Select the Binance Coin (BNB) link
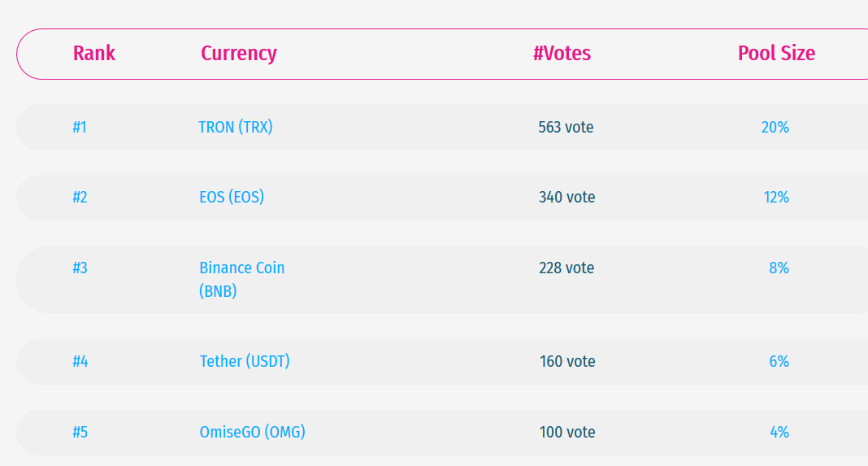The width and height of the screenshot is (868, 466). (x=241, y=279)
